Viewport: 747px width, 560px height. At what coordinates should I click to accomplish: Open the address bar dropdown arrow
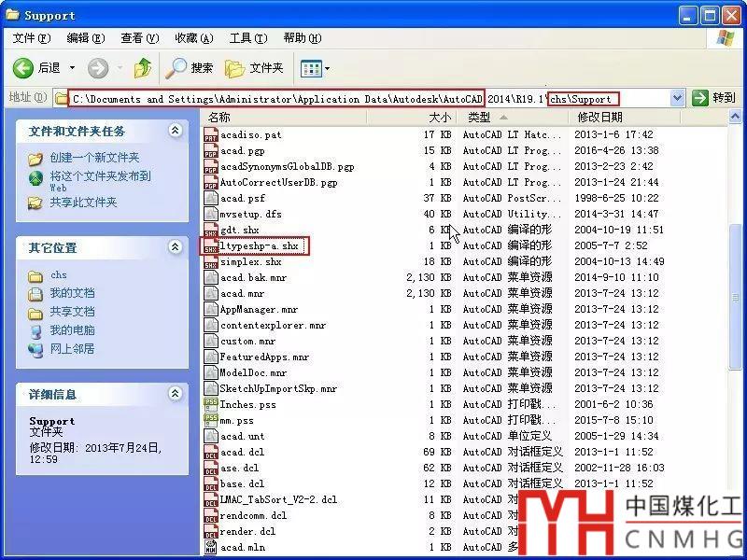[677, 98]
